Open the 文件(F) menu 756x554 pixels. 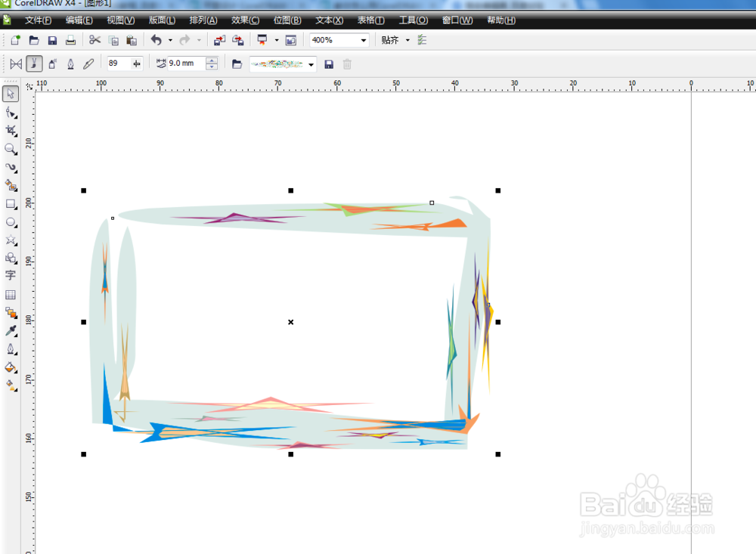38,20
